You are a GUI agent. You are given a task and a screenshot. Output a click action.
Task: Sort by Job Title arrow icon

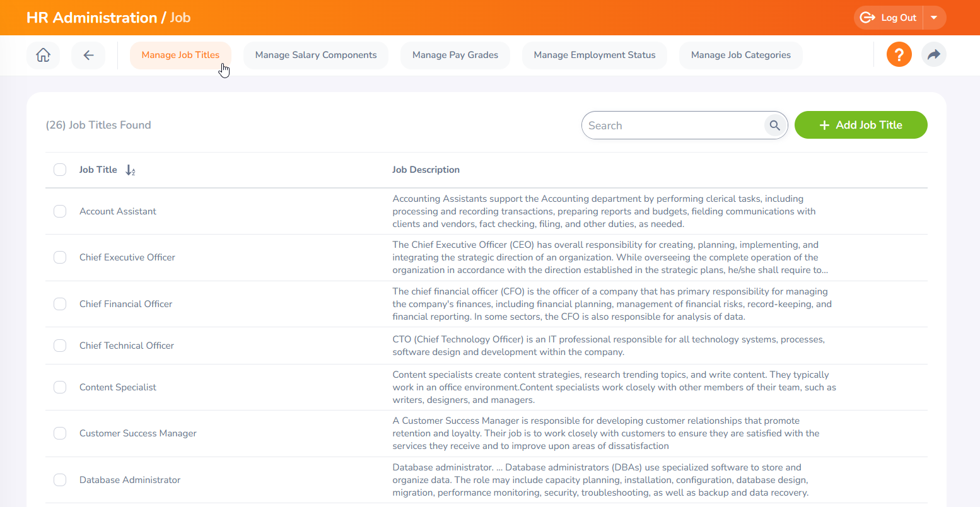(131, 170)
